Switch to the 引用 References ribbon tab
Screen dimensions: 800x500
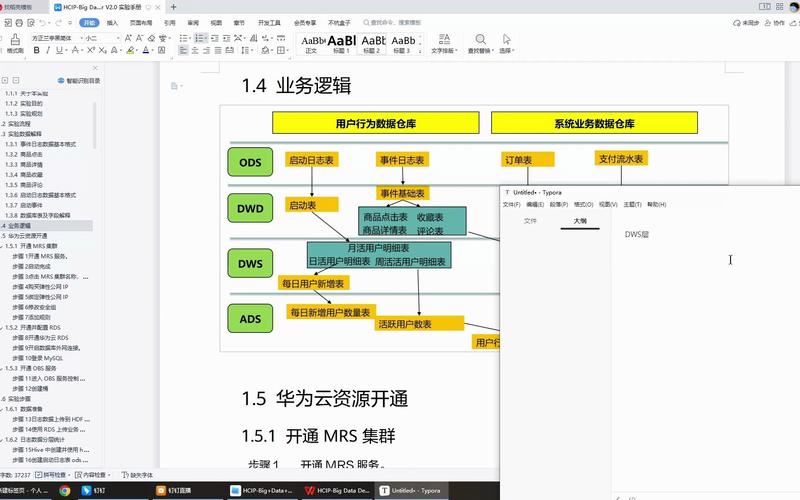(x=169, y=22)
